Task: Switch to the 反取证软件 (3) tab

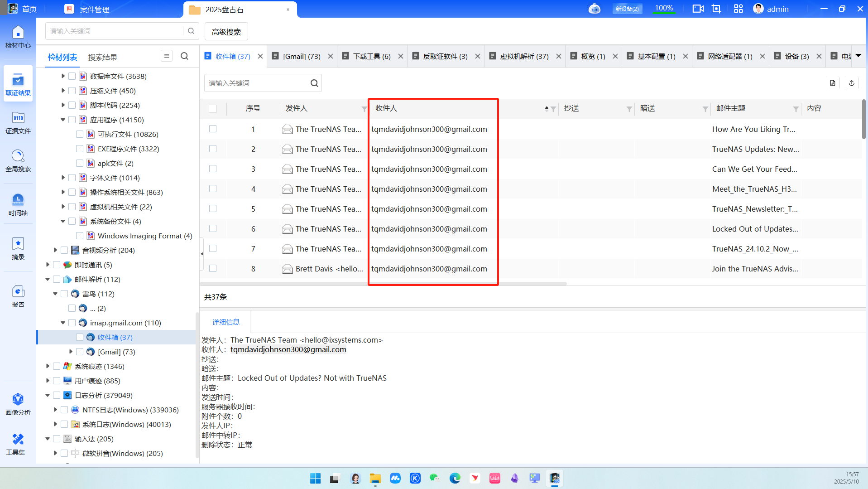Action: coord(445,56)
